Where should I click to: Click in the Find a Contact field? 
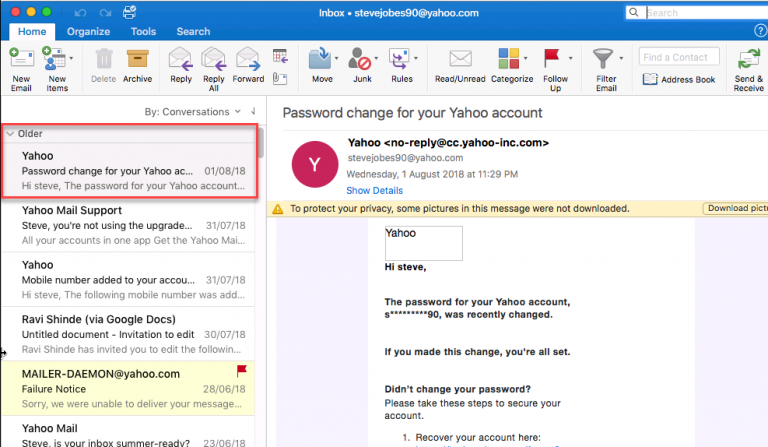click(x=679, y=57)
